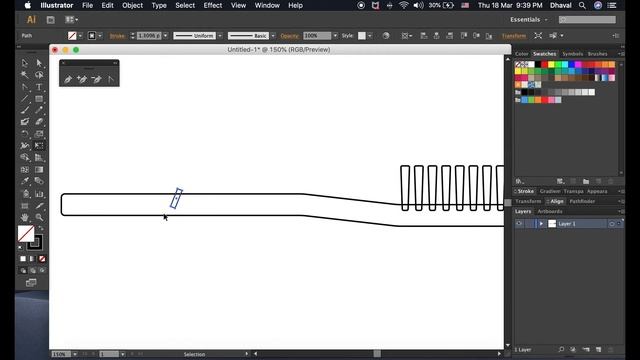Reset to default fill and stroke
Viewport: 640px width, 360px height.
click(x=20, y=247)
